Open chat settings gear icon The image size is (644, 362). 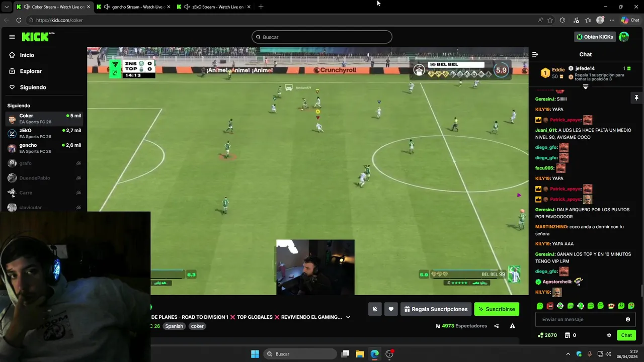[x=609, y=335]
